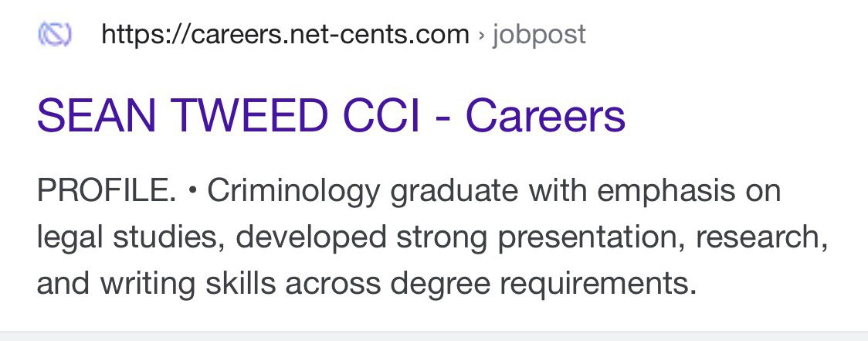Image resolution: width=868 pixels, height=341 pixels.
Task: Click the word Careers in the result title
Action: (x=545, y=117)
